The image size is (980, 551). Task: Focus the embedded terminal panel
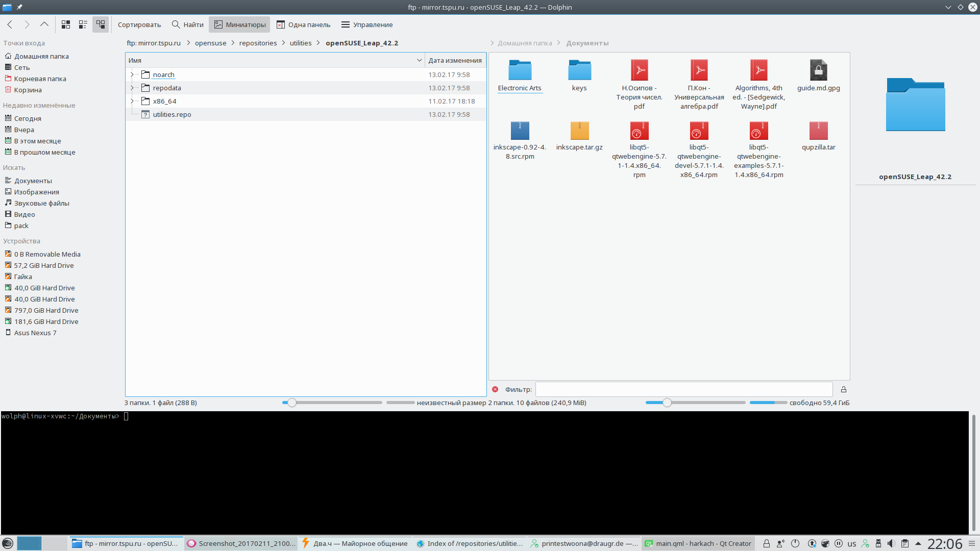pos(484,473)
